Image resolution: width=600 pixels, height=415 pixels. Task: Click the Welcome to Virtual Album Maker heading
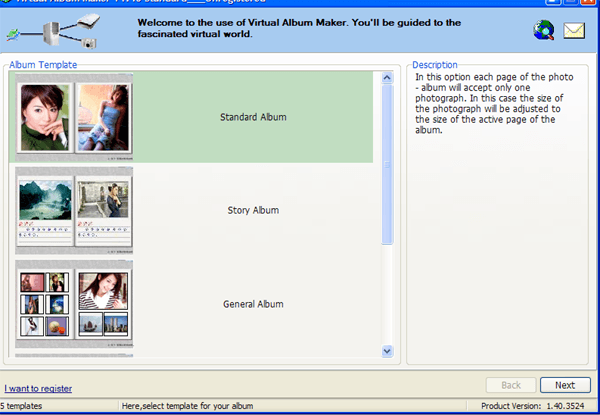(299, 28)
